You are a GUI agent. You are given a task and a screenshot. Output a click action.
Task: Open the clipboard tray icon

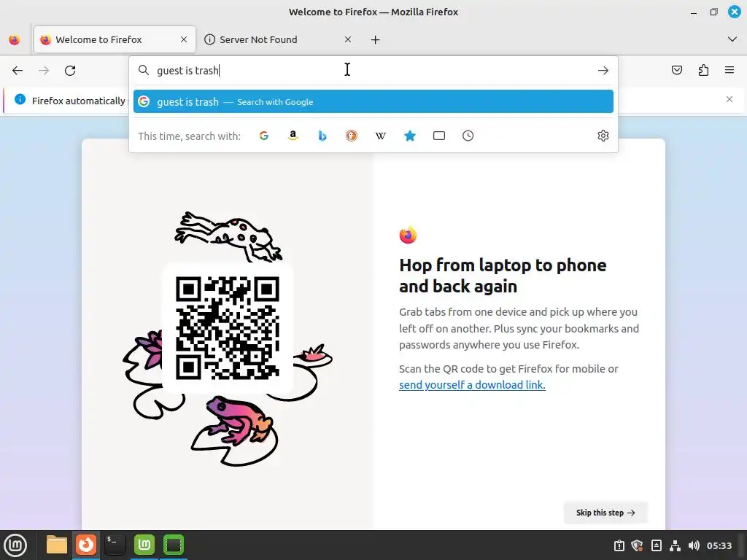619,545
